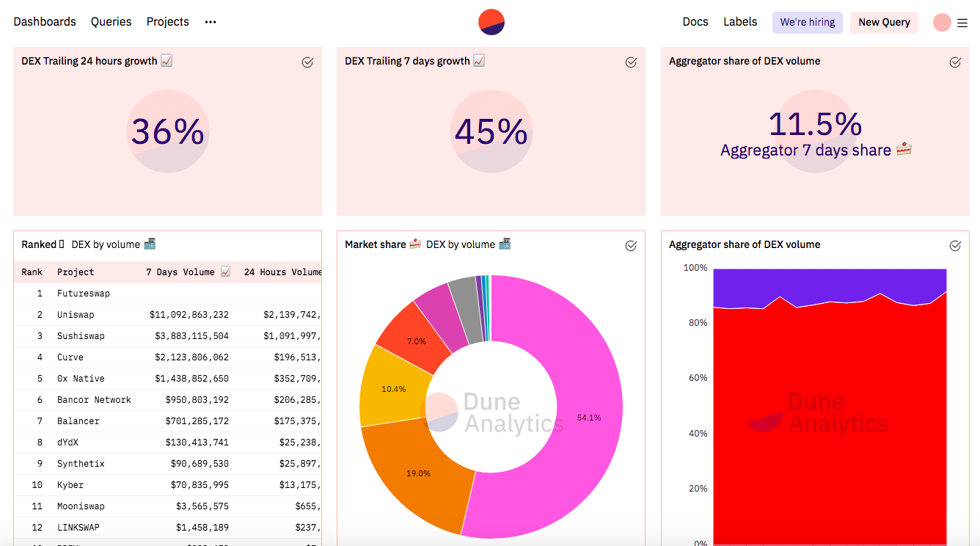Create a New Query

point(884,22)
